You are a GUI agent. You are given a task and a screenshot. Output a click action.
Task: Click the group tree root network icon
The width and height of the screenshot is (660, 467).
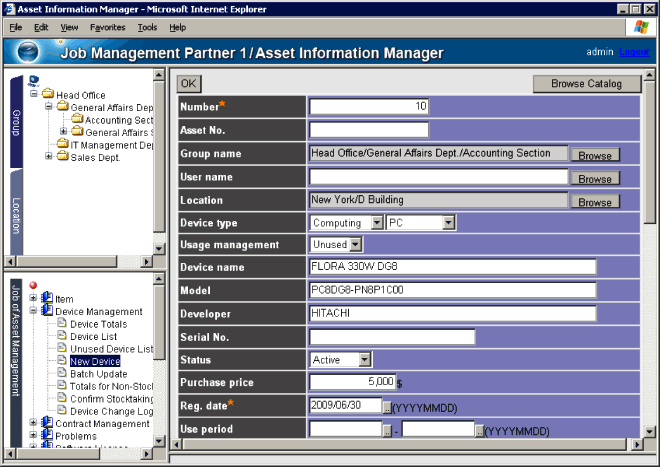pyautogui.click(x=34, y=81)
